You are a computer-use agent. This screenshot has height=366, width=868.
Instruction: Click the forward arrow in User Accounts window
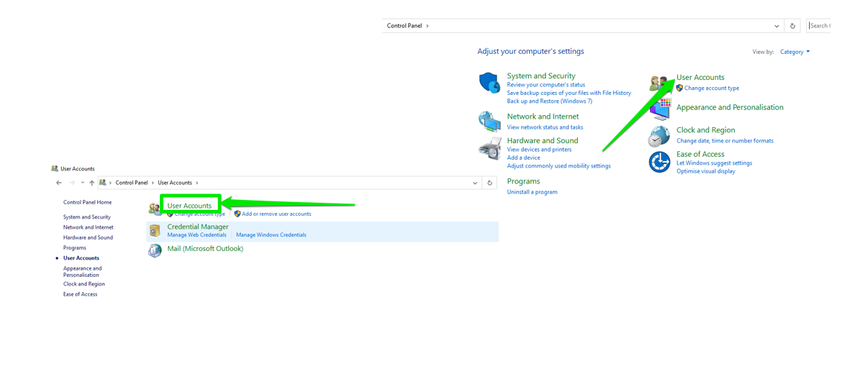[x=72, y=183]
